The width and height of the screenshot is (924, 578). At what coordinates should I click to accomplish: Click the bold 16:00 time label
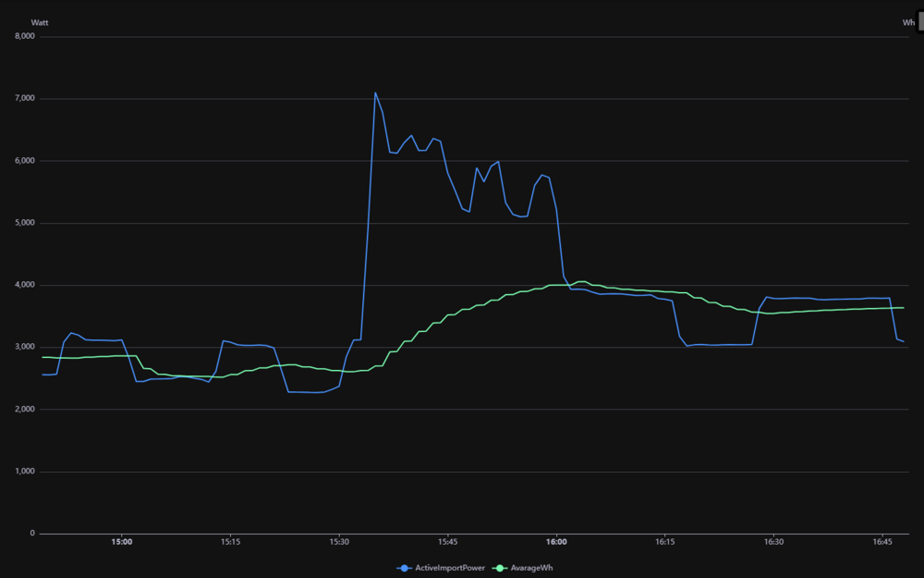coord(556,543)
